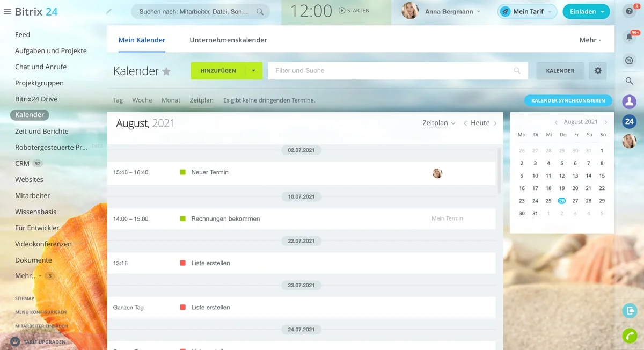
Task: Click the red marker of the 13:16 Liste erstellen
Action: pyautogui.click(x=183, y=263)
